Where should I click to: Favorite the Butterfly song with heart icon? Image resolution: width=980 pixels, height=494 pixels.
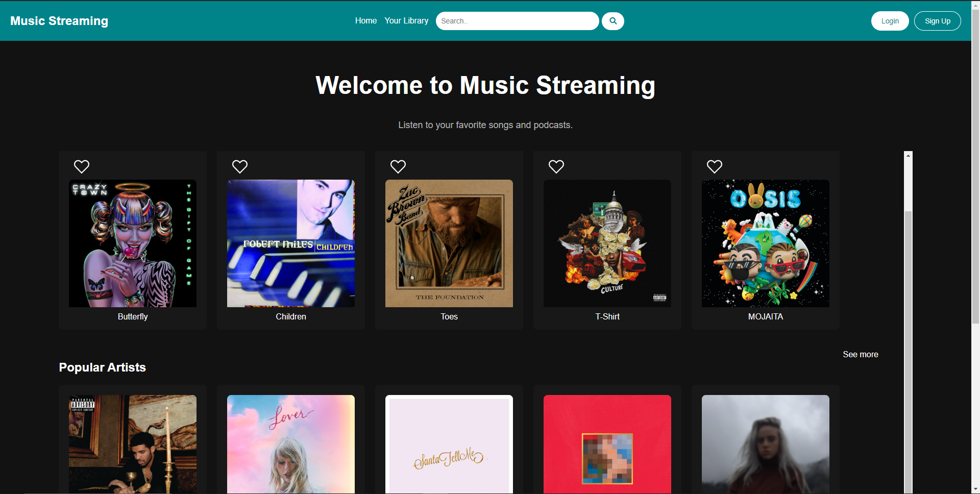[x=82, y=166]
